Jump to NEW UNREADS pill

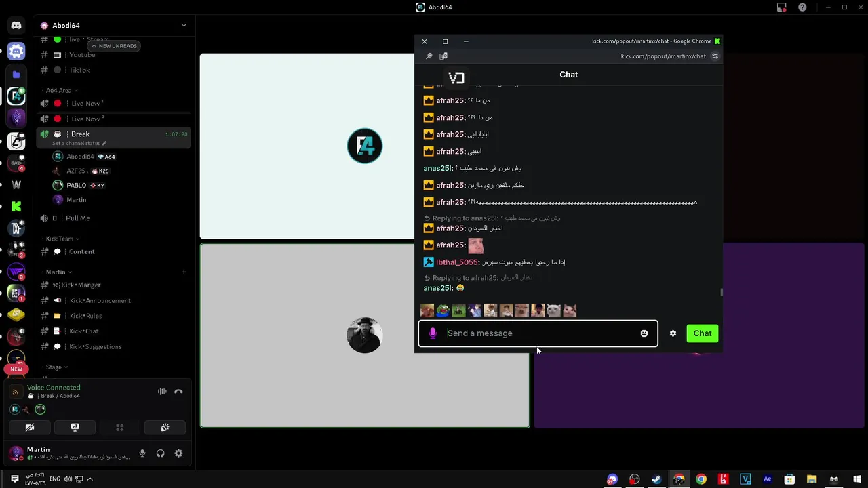pyautogui.click(x=114, y=46)
